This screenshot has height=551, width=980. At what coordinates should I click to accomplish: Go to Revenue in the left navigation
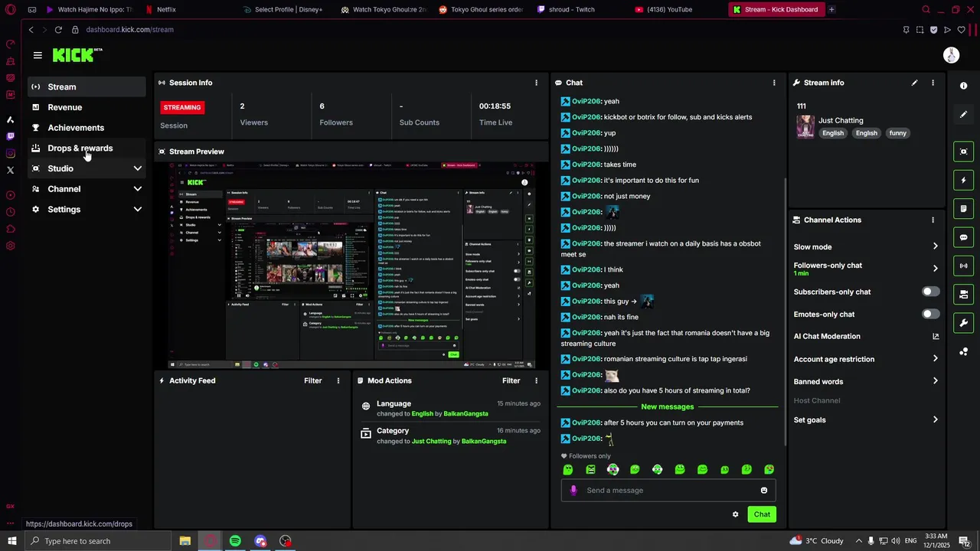(87, 107)
